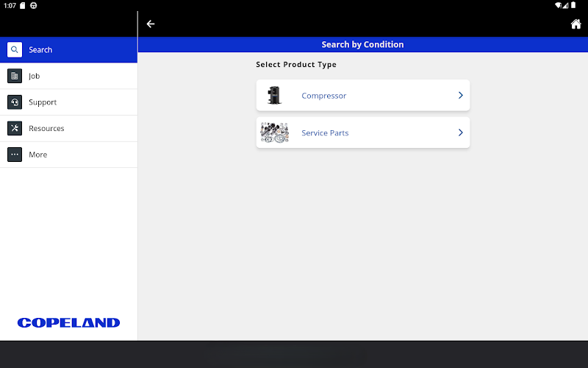Click the Job clipboard icon
This screenshot has height=368, width=588.
pyautogui.click(x=15, y=76)
